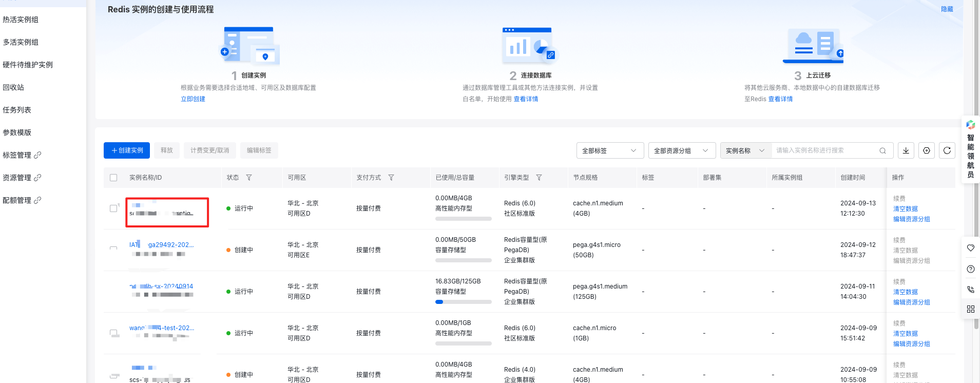Filter by 引擎类型 funnel icon
The width and height of the screenshot is (980, 383).
(539, 178)
